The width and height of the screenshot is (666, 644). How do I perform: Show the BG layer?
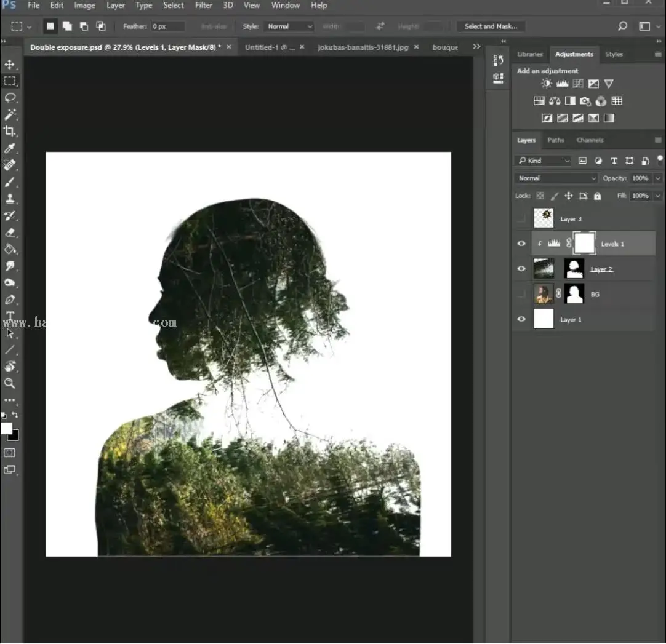point(521,294)
